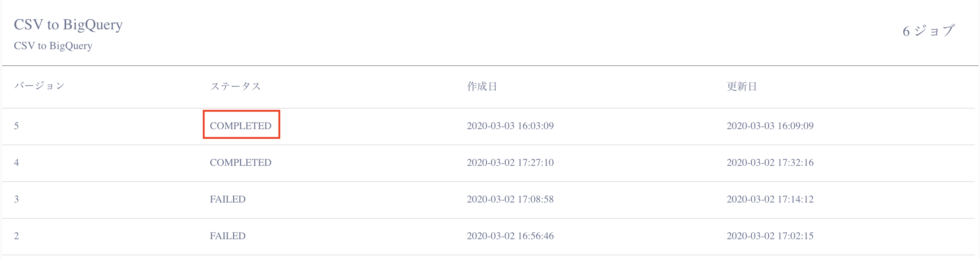Select version 5 row number

point(17,126)
